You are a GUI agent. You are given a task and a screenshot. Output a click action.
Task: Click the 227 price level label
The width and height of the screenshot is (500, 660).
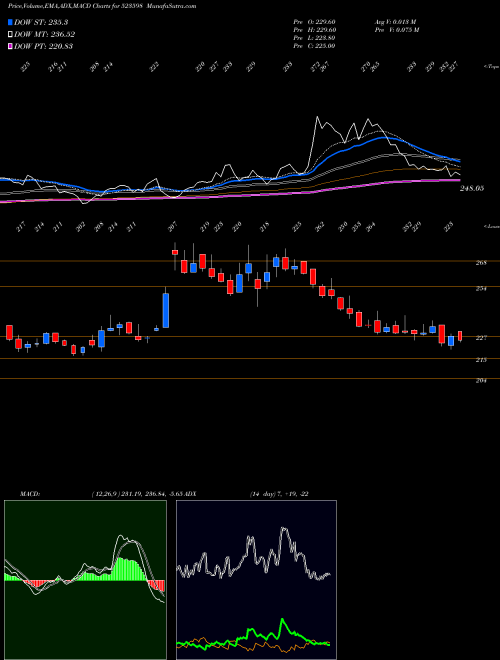point(481,338)
